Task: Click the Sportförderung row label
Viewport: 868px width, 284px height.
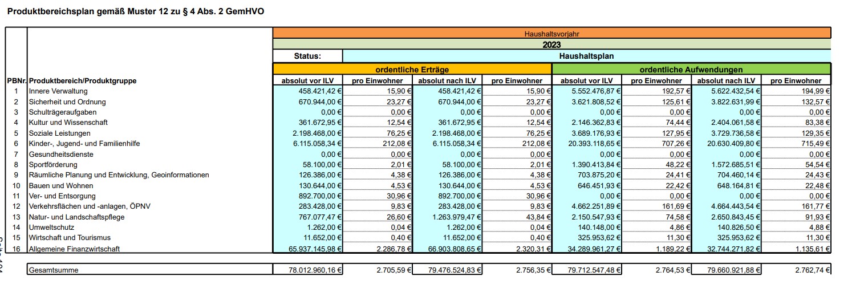Action: coord(54,165)
